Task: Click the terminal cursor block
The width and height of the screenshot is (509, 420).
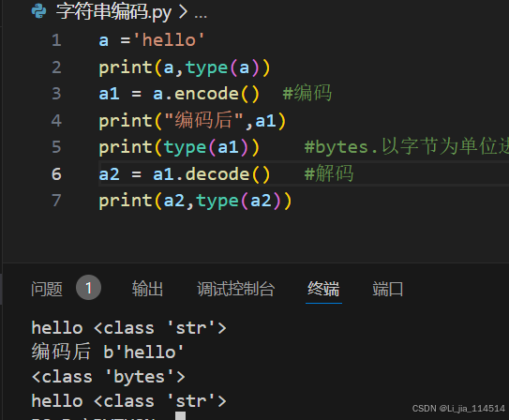Action: (181, 415)
